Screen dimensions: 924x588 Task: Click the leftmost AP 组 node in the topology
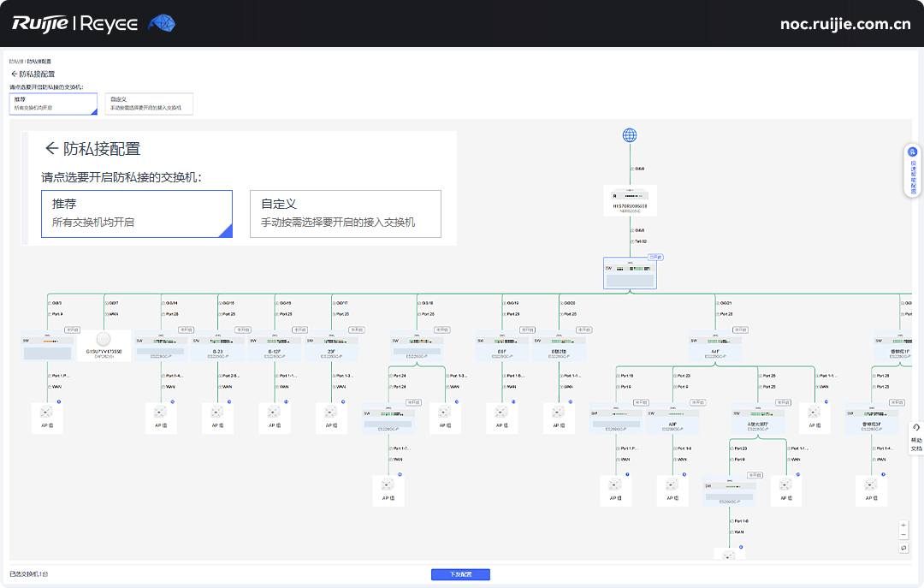click(x=47, y=419)
